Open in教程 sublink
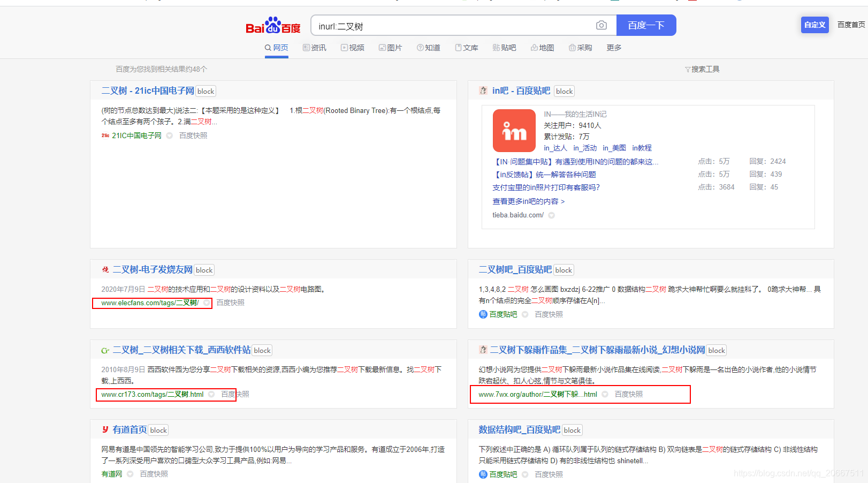This screenshot has width=868, height=483. point(642,148)
